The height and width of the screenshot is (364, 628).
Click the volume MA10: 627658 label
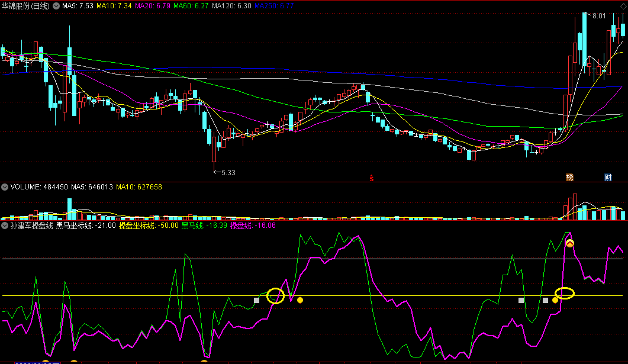coord(139,187)
